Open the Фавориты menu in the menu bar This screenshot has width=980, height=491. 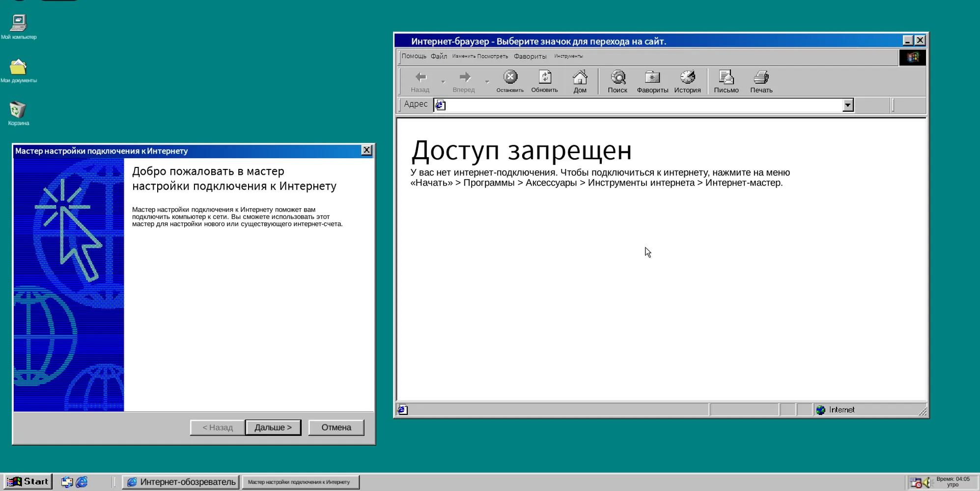click(x=530, y=56)
